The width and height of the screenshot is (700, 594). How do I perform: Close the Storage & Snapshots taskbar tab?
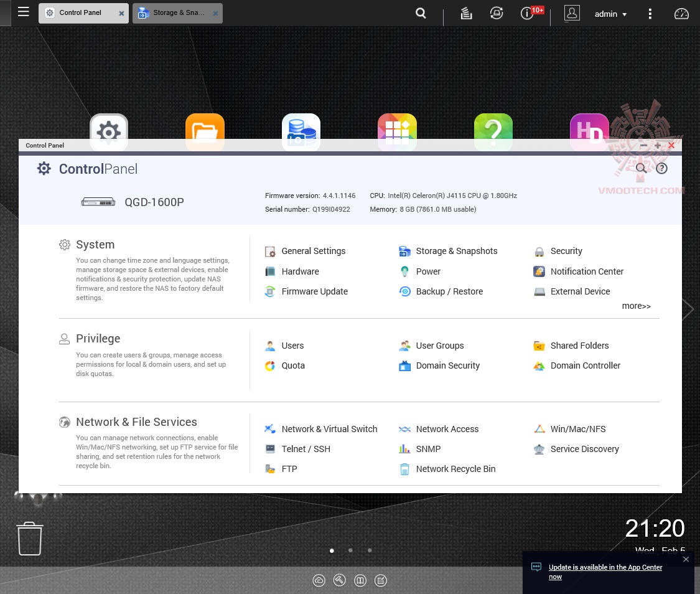point(215,14)
